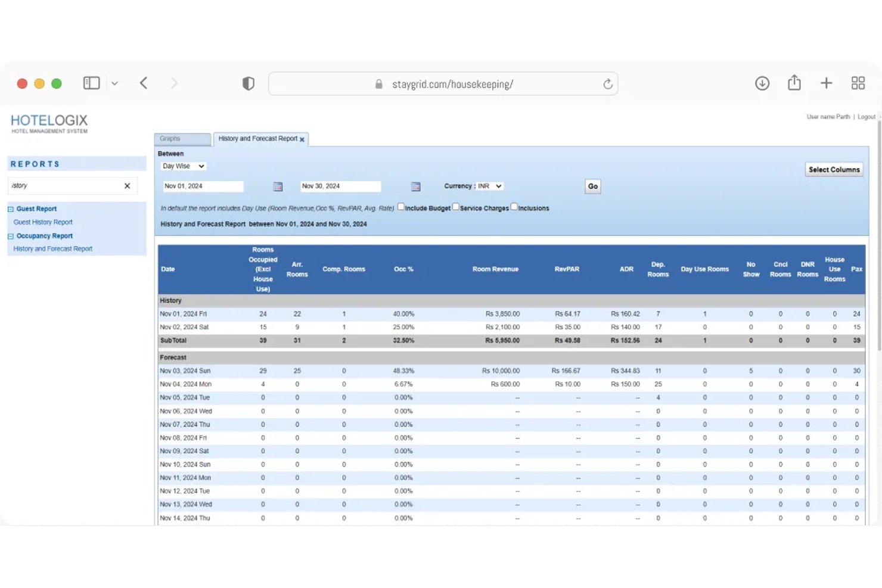Open the Currency INR dropdown
Screen dimensions: 882x588
490,186
